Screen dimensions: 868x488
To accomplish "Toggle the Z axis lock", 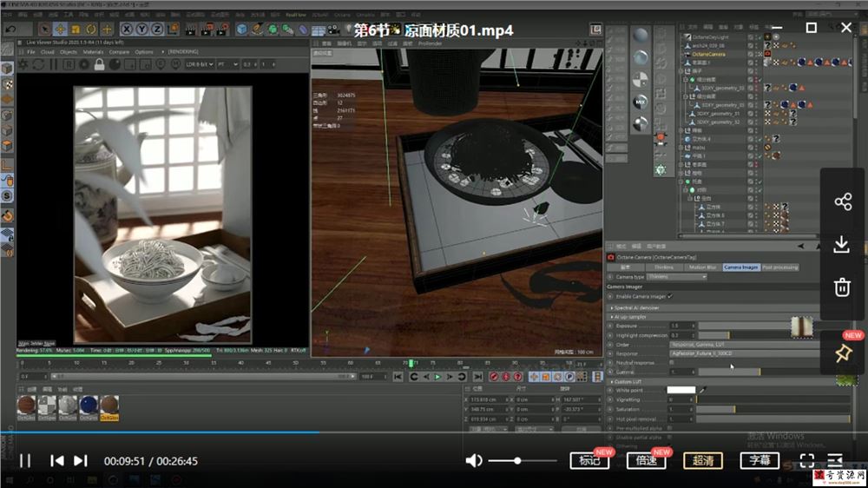I will pyautogui.click(x=157, y=29).
